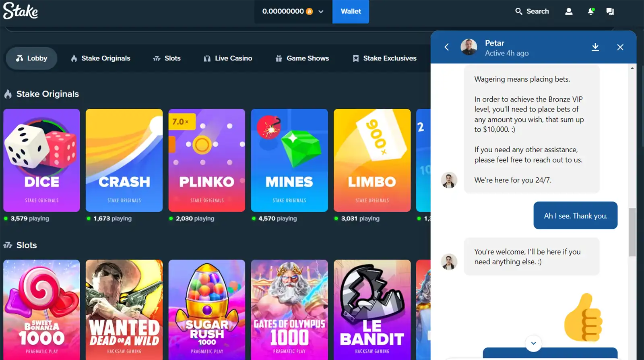Click agent avatar beside 'You're welcome' message

pyautogui.click(x=449, y=262)
